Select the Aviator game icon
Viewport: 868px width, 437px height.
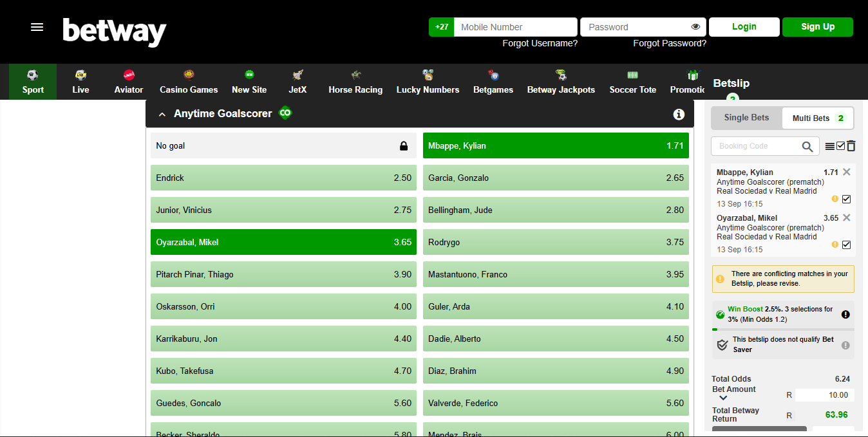tap(128, 75)
